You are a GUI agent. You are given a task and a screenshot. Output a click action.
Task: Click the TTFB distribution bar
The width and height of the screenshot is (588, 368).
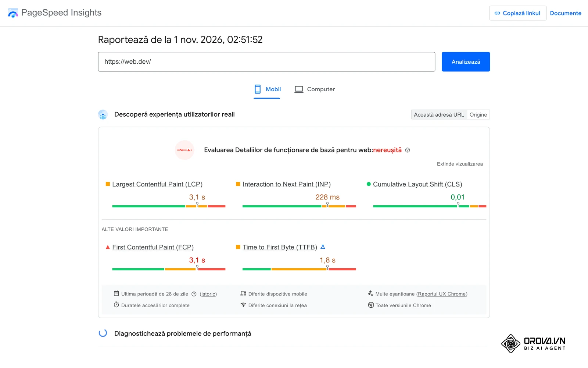click(x=299, y=269)
